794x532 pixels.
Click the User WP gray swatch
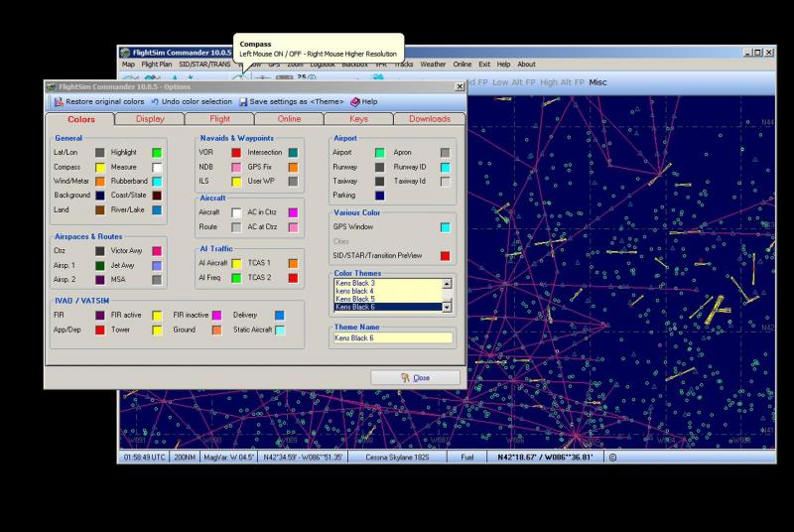[293, 182]
